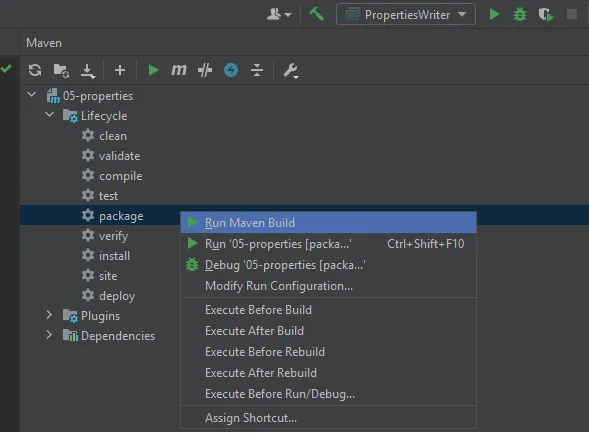Click Run with Coverage shield icon

click(545, 15)
